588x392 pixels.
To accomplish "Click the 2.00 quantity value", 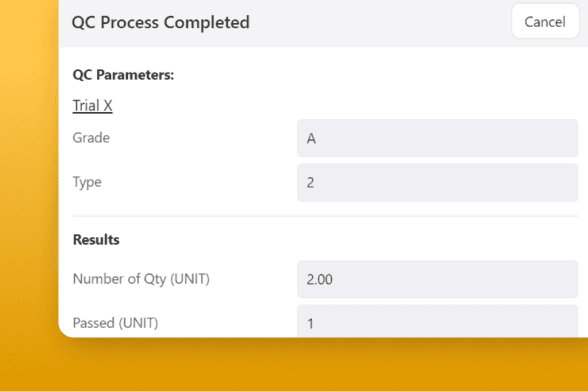I will 320,279.
